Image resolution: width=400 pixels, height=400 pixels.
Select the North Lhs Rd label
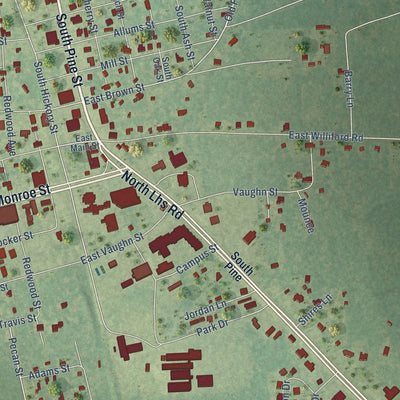(x=153, y=195)
